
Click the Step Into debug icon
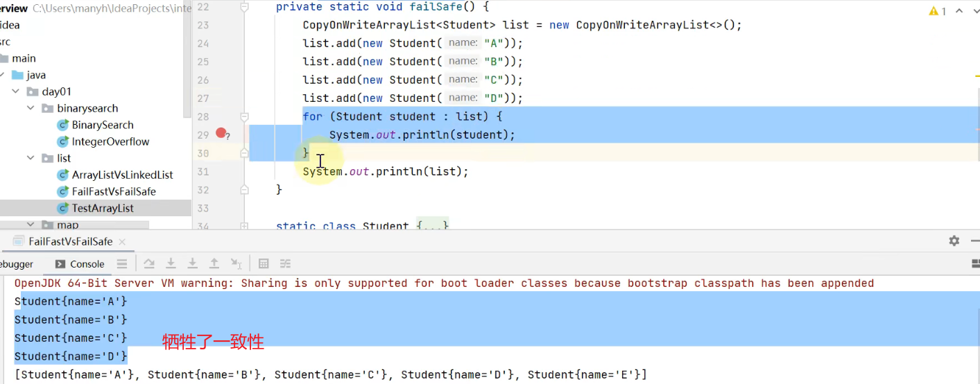click(171, 263)
